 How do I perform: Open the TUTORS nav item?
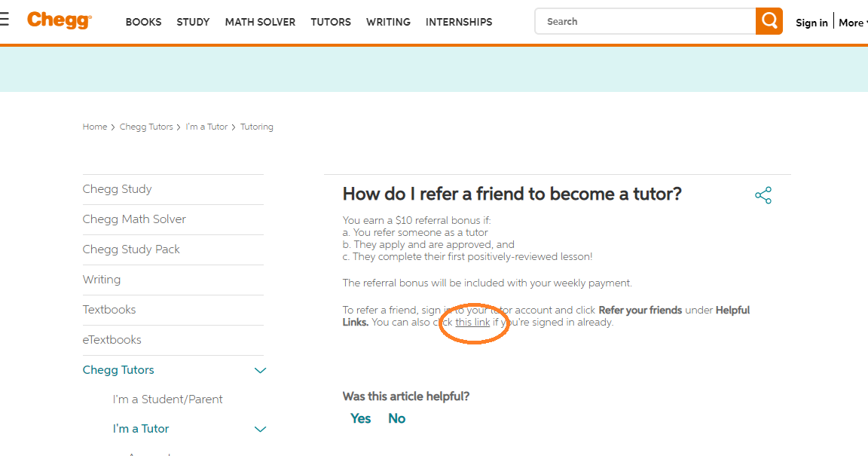[x=331, y=22]
